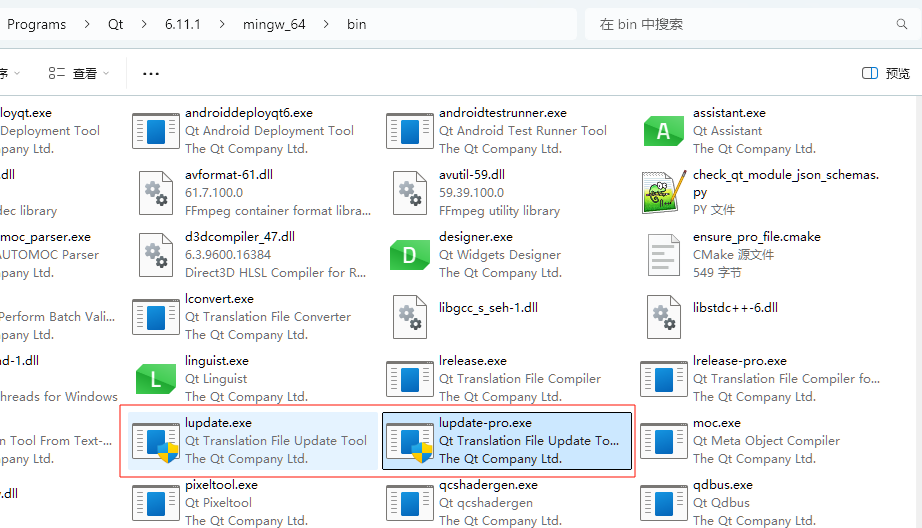Select the pixeltool.exe file icon
The height and width of the screenshot is (528, 922).
coord(156,503)
